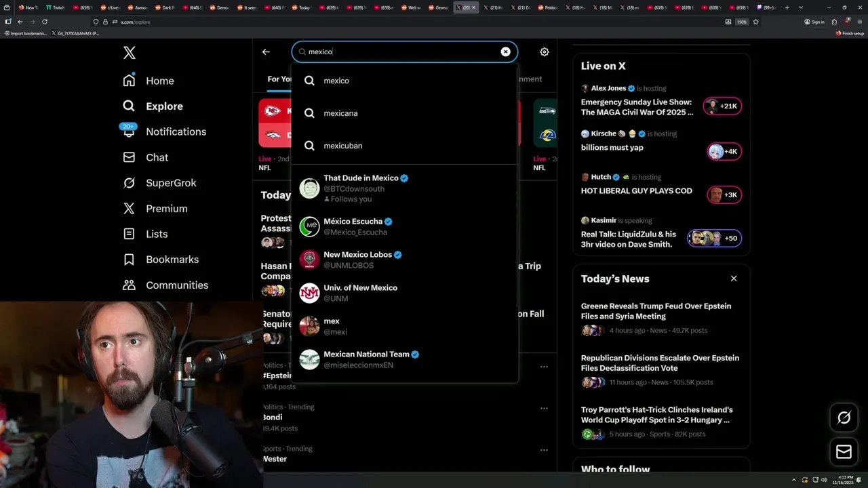Open the floating Messages envelope button
The height and width of the screenshot is (488, 868).
[x=844, y=452]
